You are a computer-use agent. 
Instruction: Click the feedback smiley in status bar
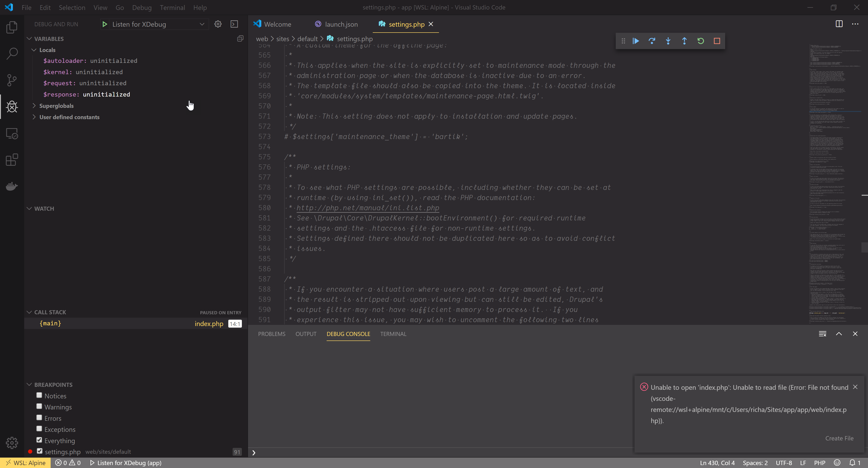pos(837,463)
